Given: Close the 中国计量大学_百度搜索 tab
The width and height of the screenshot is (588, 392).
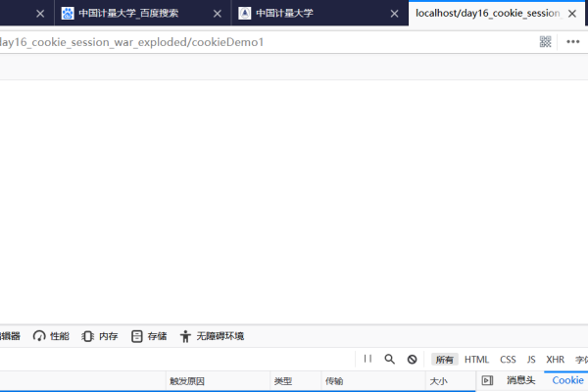Looking at the screenshot, I should (218, 14).
